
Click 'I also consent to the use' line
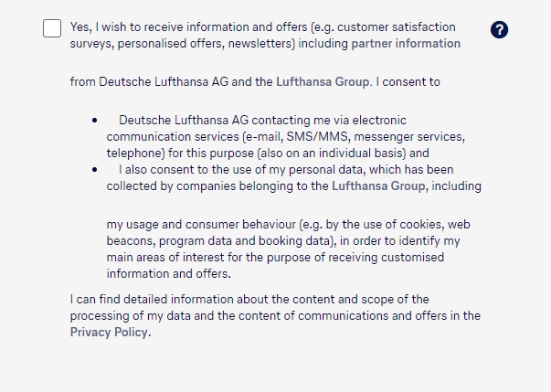[x=286, y=170]
